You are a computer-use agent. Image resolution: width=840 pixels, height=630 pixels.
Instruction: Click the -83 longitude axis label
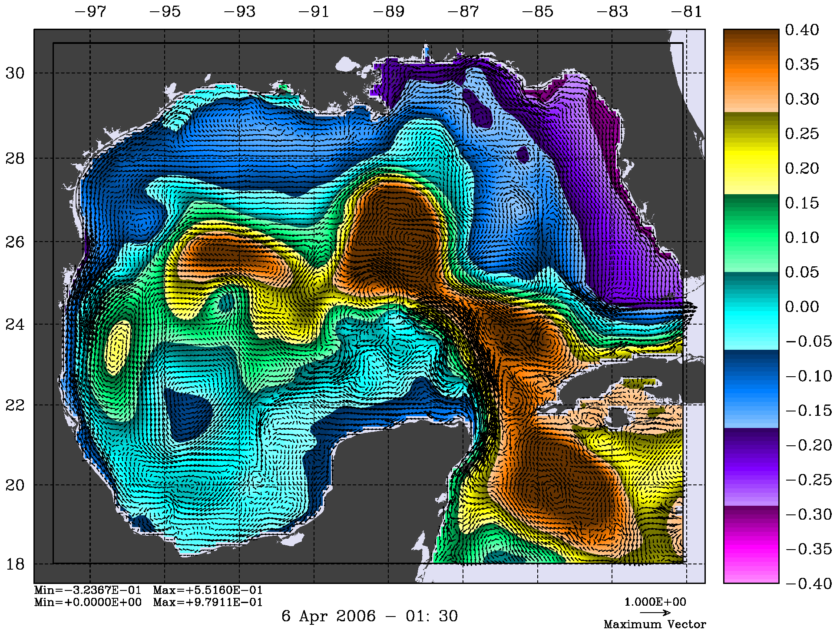click(x=612, y=11)
